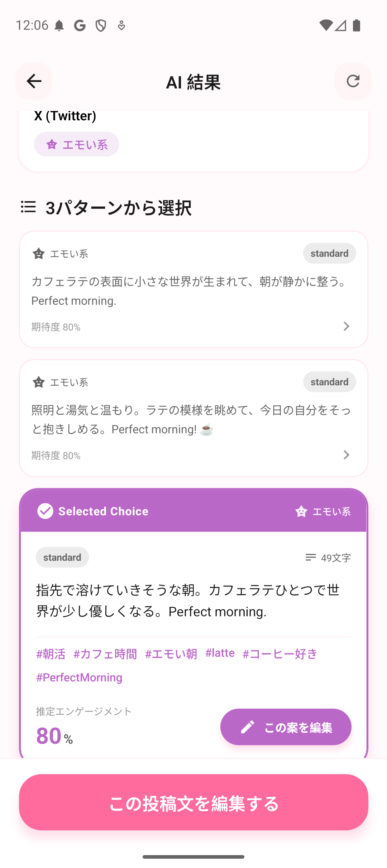This screenshot has height=868, width=387.
Task: Tap the #カフェ時間 hashtag
Action: 105,654
